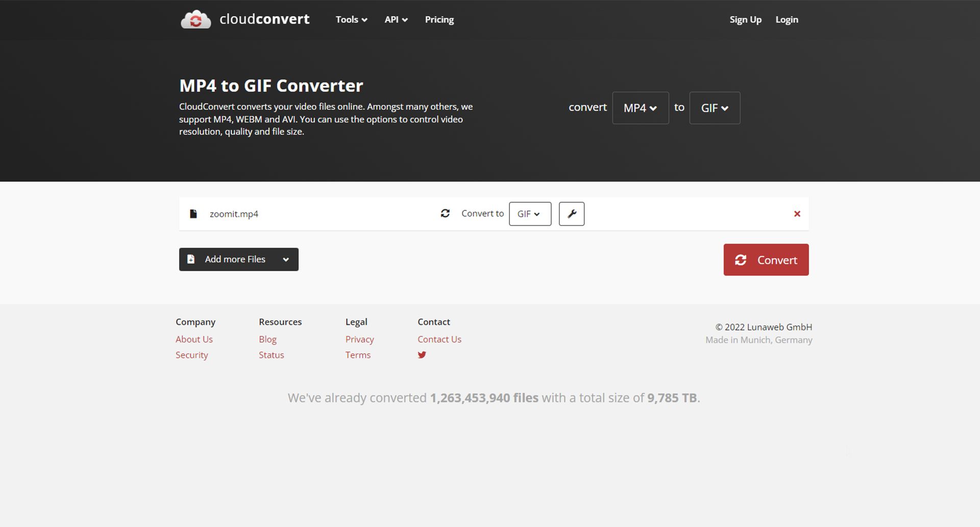Click the refresh arrows icon near Convert to
This screenshot has height=527, width=980.
pyautogui.click(x=445, y=213)
